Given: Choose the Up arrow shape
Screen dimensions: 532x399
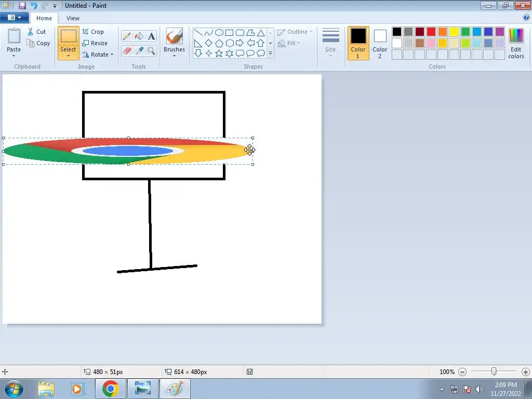Looking at the screenshot, I should 261,43.
